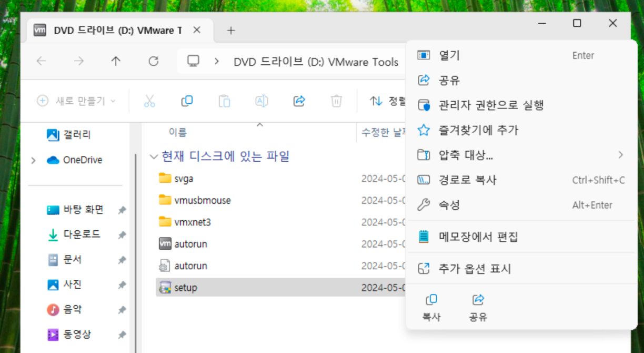Image resolution: width=644 pixels, height=353 pixels.
Task: Select the svga folder
Action: tap(281, 179)
